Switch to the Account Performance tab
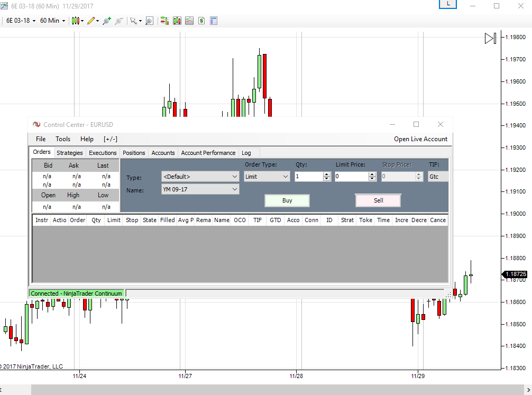This screenshot has width=532, height=395. click(x=208, y=153)
